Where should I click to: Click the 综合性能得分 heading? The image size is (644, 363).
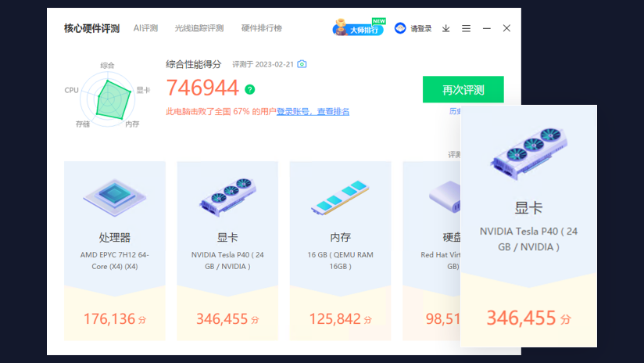194,64
